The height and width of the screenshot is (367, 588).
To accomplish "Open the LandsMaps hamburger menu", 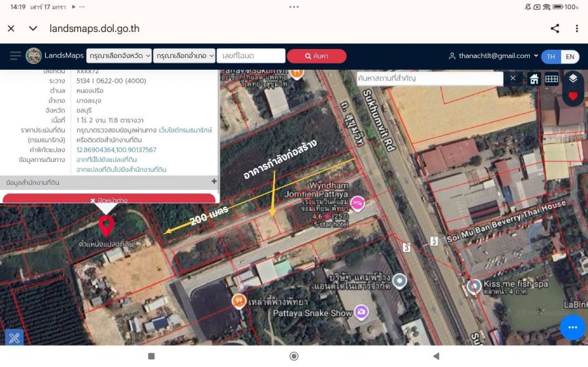I will pyautogui.click(x=15, y=56).
